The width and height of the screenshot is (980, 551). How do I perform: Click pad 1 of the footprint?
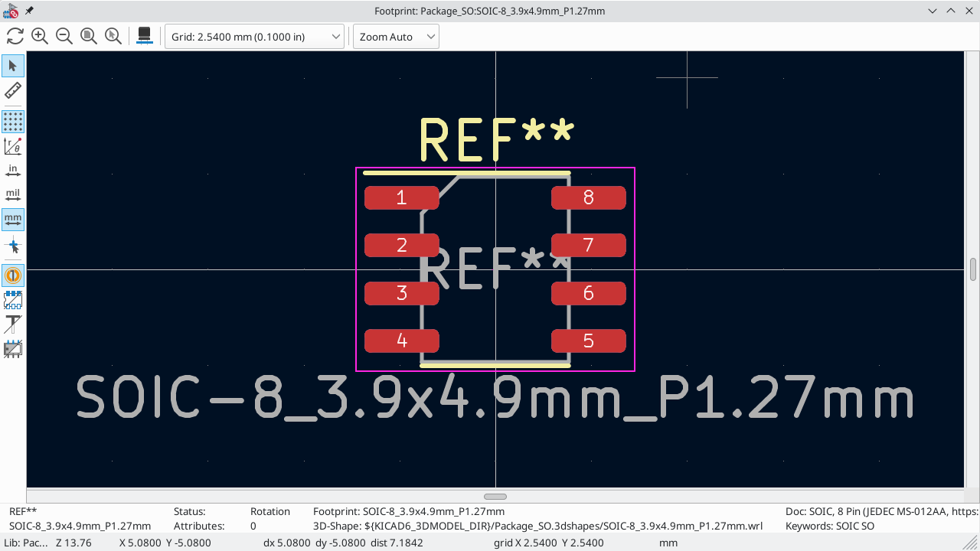tap(401, 198)
